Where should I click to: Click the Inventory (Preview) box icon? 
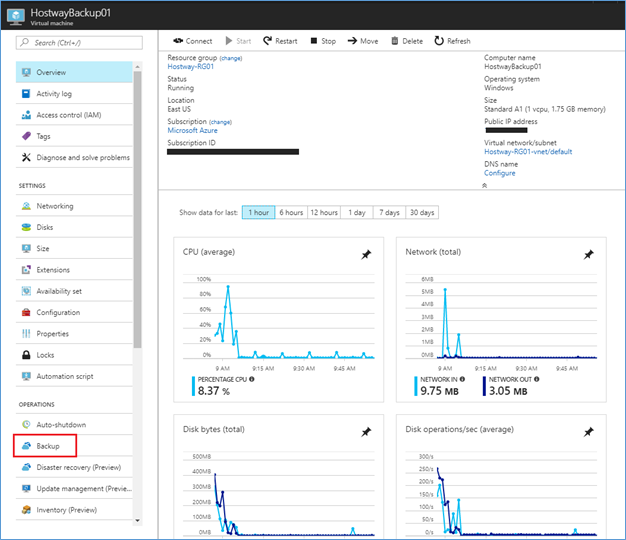coord(26,510)
